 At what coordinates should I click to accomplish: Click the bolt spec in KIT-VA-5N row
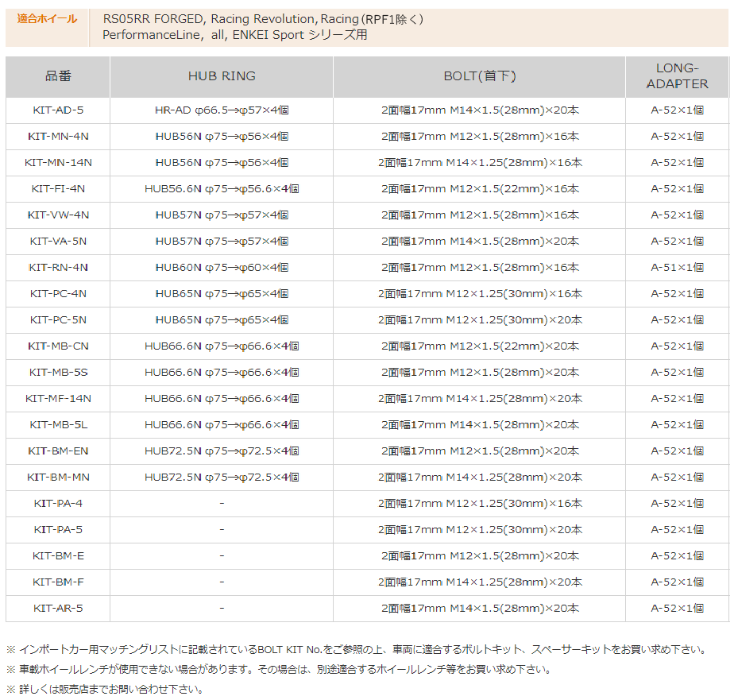(x=480, y=242)
